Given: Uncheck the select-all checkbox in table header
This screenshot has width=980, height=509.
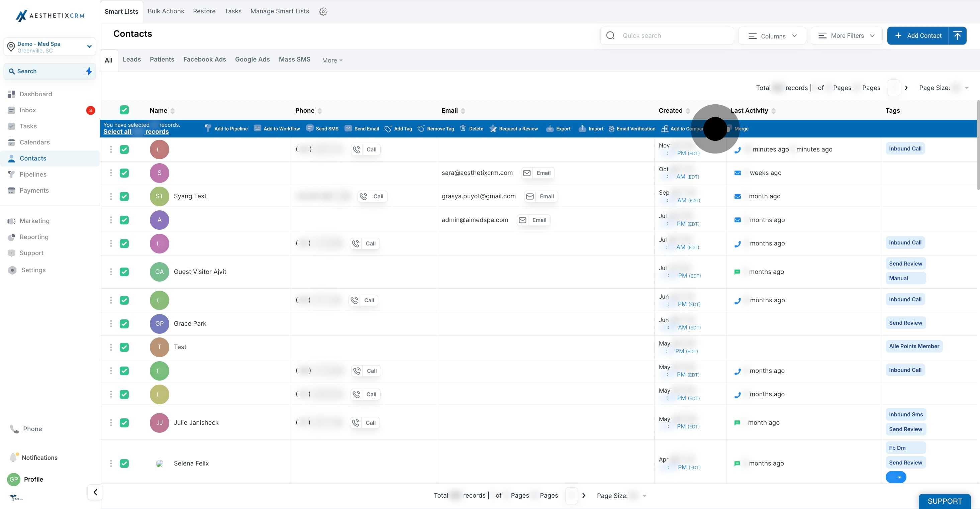Looking at the screenshot, I should tap(124, 110).
